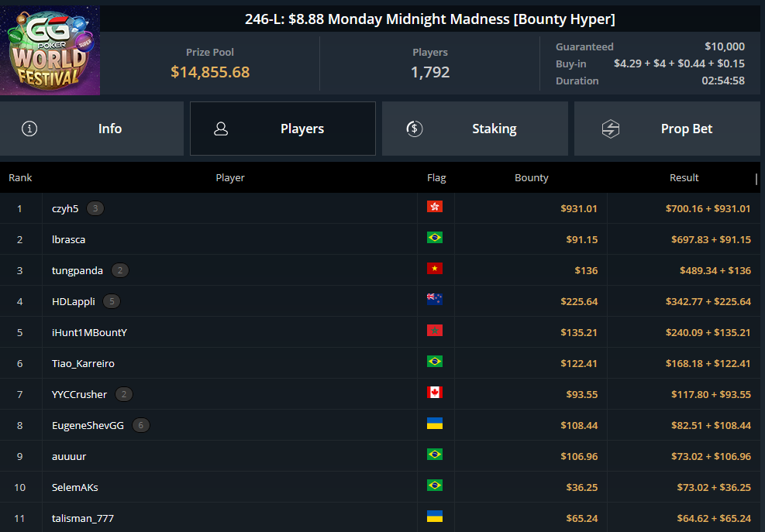Select player talisman_777
The height and width of the screenshot is (532, 765).
[82, 518]
